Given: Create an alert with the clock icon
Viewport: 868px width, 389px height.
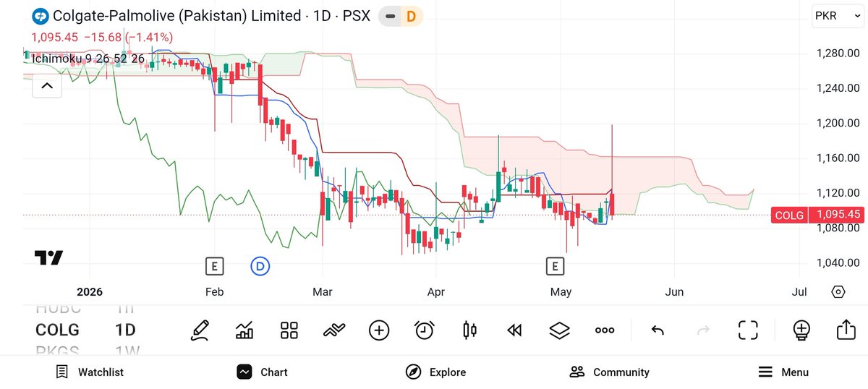Looking at the screenshot, I should point(424,330).
